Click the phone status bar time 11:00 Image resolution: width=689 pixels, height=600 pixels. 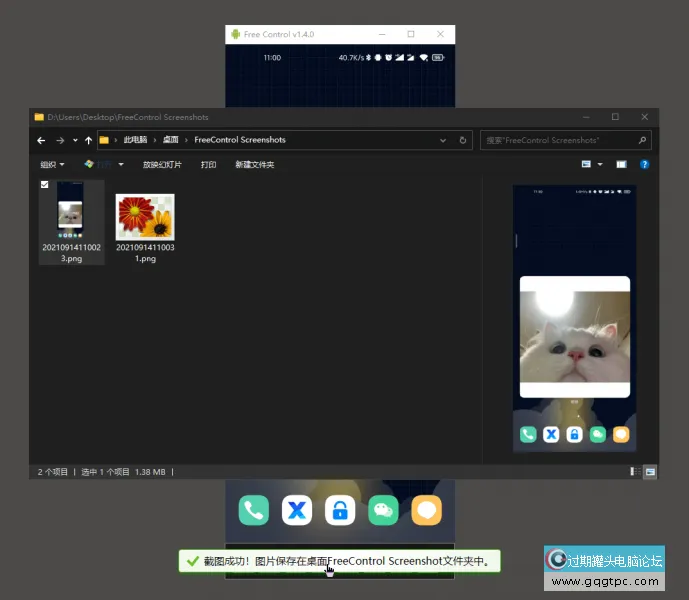pos(272,58)
